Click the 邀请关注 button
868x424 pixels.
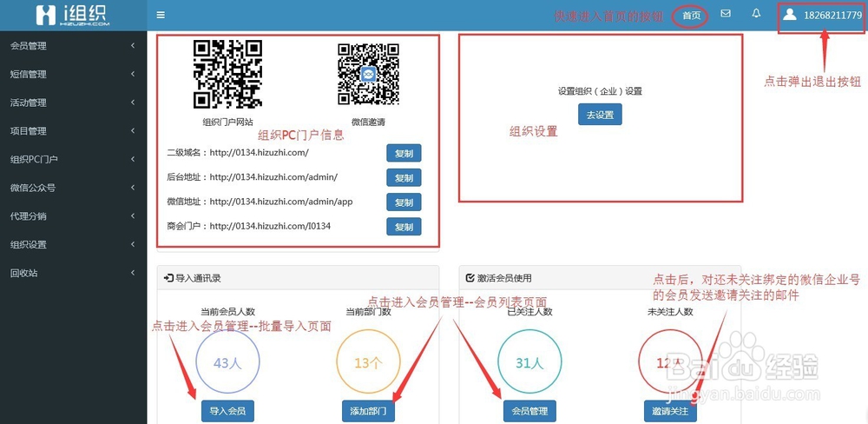(670, 411)
